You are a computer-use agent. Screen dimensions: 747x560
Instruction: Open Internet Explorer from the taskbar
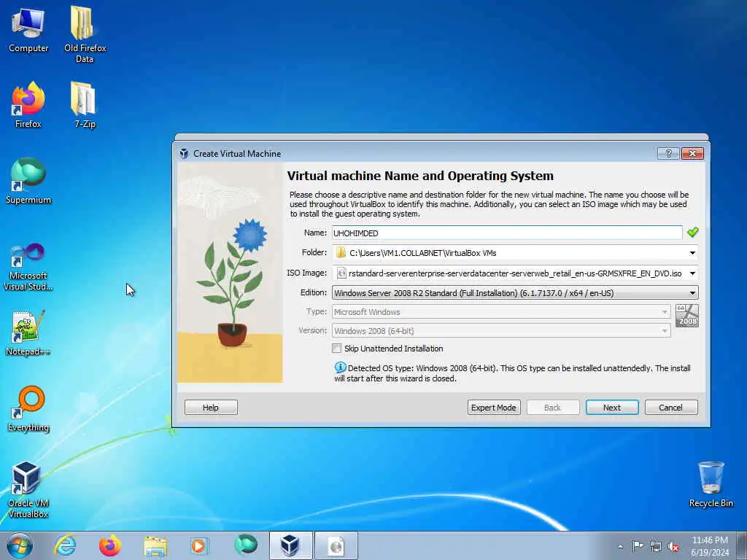pyautogui.click(x=65, y=545)
